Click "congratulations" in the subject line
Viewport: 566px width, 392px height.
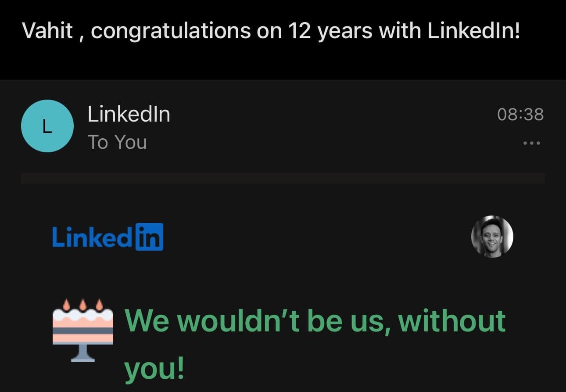171,31
